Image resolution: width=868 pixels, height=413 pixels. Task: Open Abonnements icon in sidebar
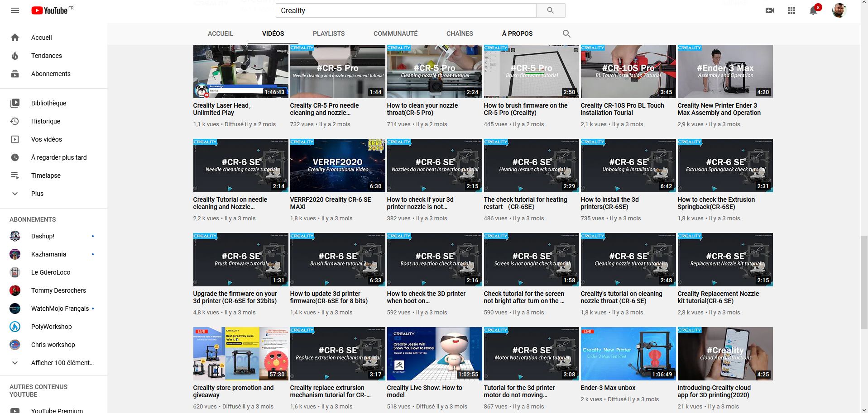[15, 74]
